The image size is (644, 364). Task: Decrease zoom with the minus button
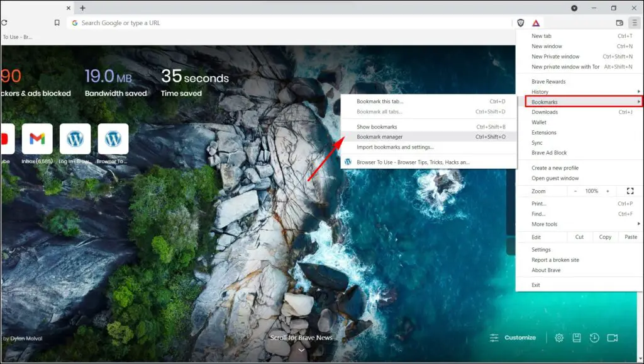click(575, 191)
